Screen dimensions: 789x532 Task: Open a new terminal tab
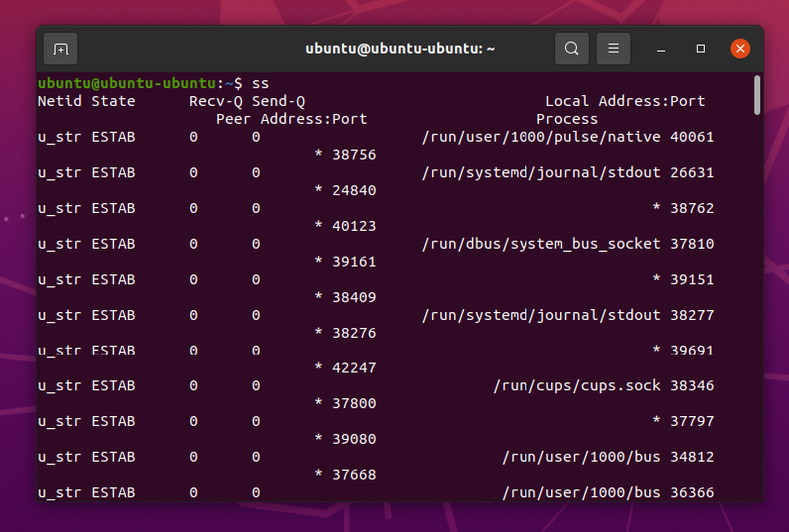pos(60,49)
